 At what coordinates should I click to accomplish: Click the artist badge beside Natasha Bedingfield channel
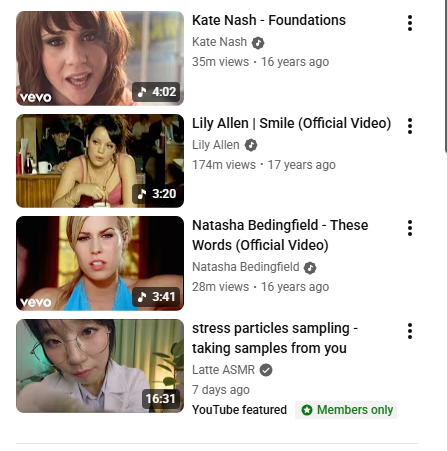[x=310, y=268]
